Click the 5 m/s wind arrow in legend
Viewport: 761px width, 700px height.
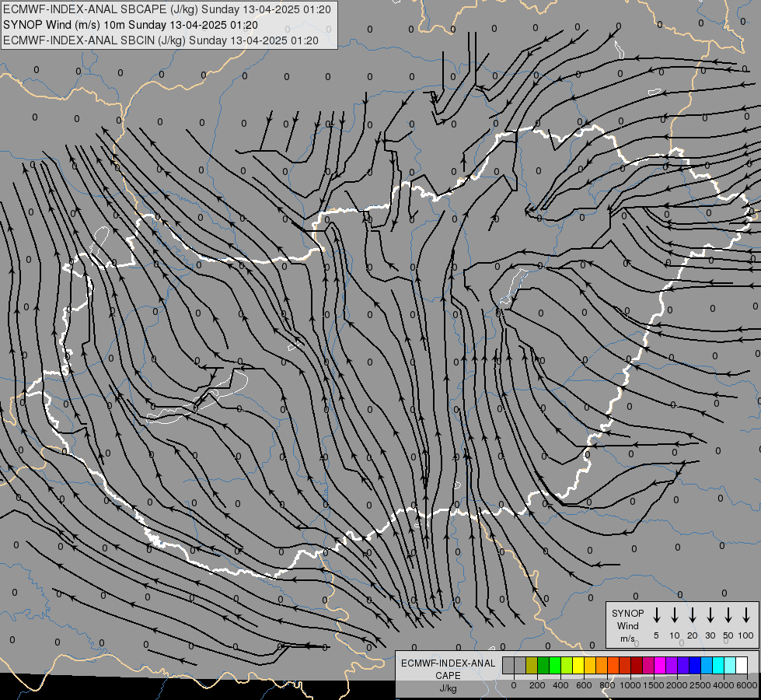pos(656,615)
